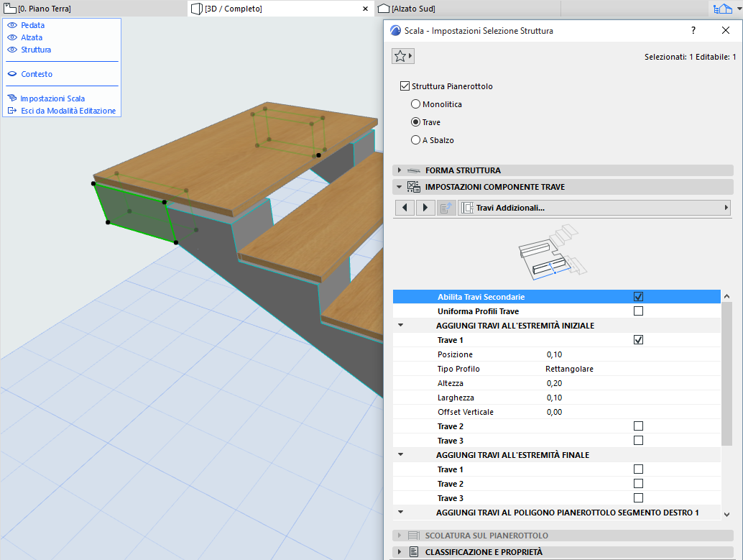Image resolution: width=743 pixels, height=560 pixels.
Task: Toggle Struttura visibility eye
Action: tap(11, 50)
